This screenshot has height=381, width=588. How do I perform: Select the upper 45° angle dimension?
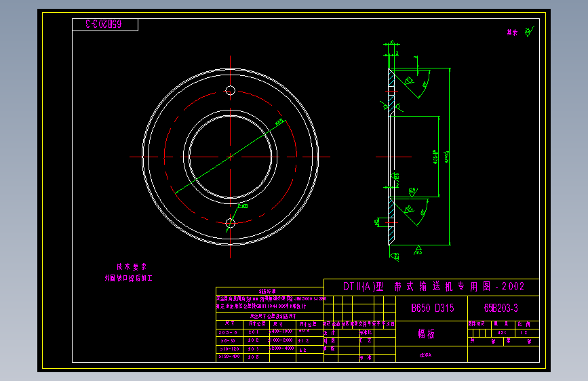(425, 85)
